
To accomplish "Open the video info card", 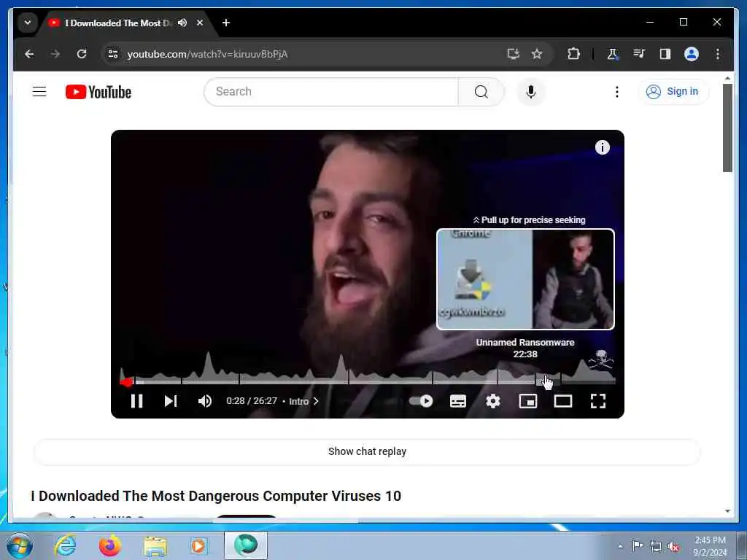I will tap(602, 147).
